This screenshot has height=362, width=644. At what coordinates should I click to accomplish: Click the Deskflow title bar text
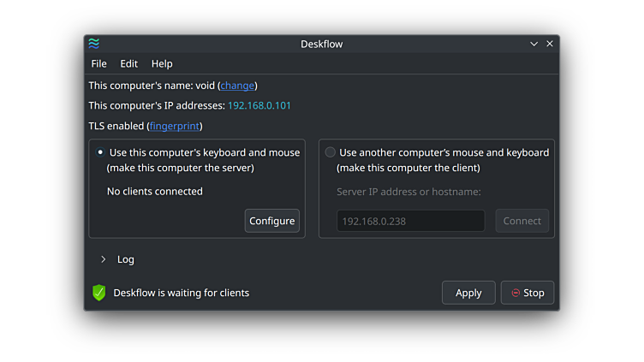click(321, 44)
